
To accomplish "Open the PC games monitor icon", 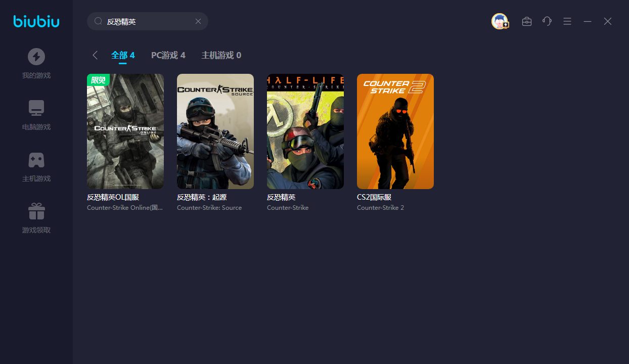I will [x=36, y=108].
